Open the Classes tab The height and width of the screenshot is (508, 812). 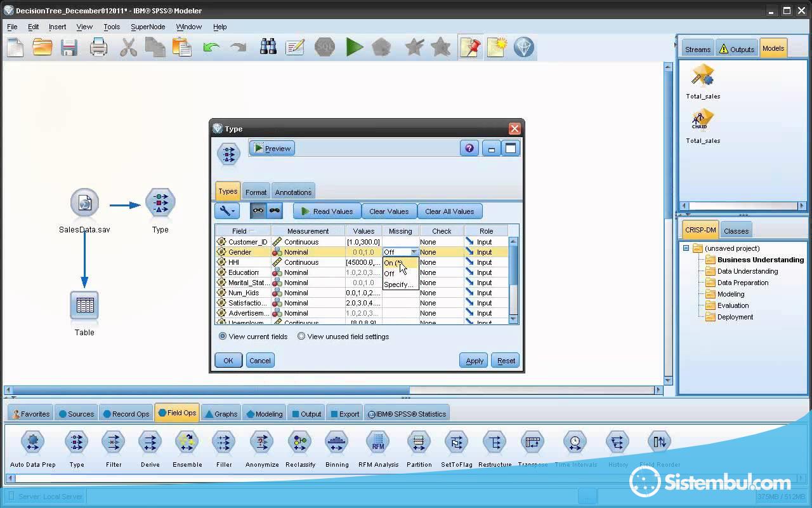(736, 231)
